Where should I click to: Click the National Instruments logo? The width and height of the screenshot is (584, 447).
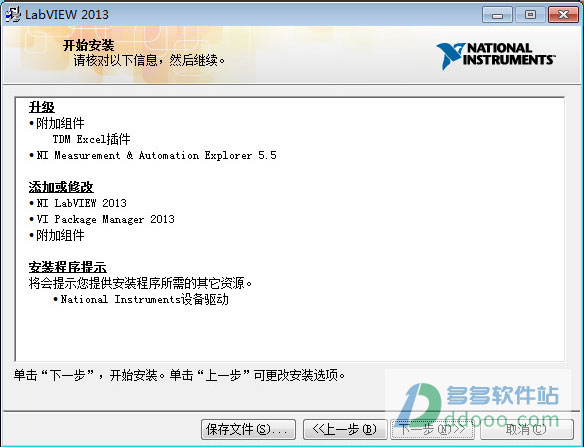pyautogui.click(x=496, y=56)
